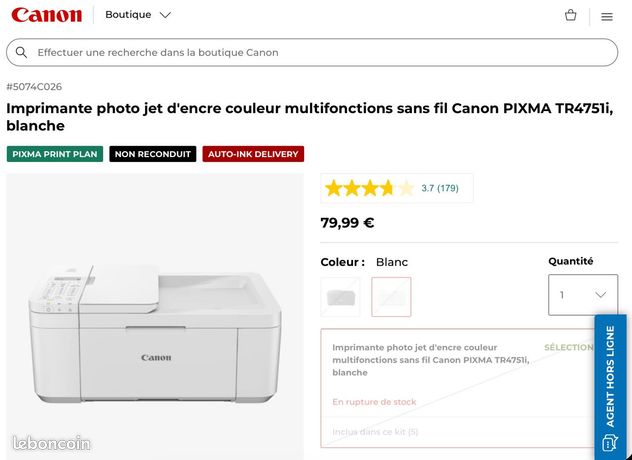Viewport: 632px width, 460px height.
Task: Expand 'Inclus dans ce kit (5)' section
Action: pos(375,432)
